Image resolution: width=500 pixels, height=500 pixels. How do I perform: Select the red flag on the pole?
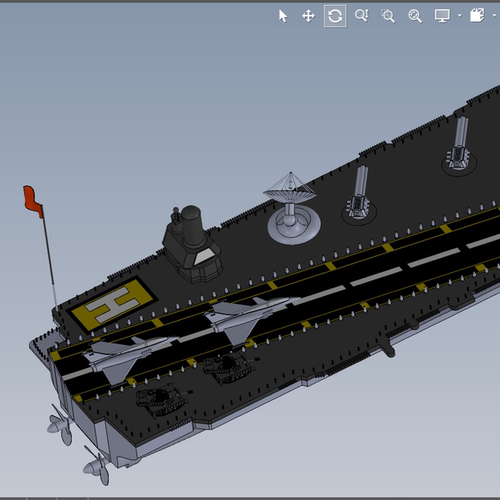coord(33,201)
